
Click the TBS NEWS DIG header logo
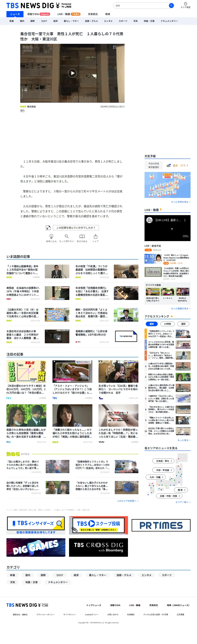point(39,6)
